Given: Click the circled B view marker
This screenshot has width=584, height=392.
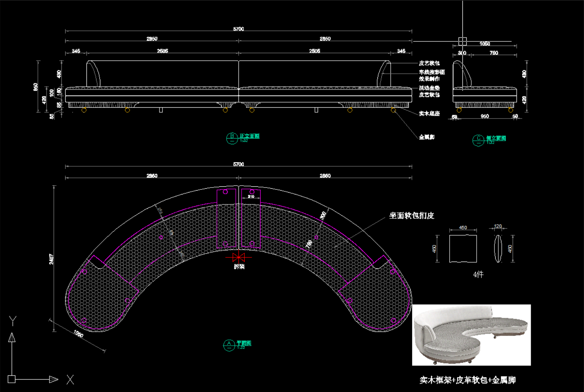Looking at the screenshot, I should click(232, 138).
